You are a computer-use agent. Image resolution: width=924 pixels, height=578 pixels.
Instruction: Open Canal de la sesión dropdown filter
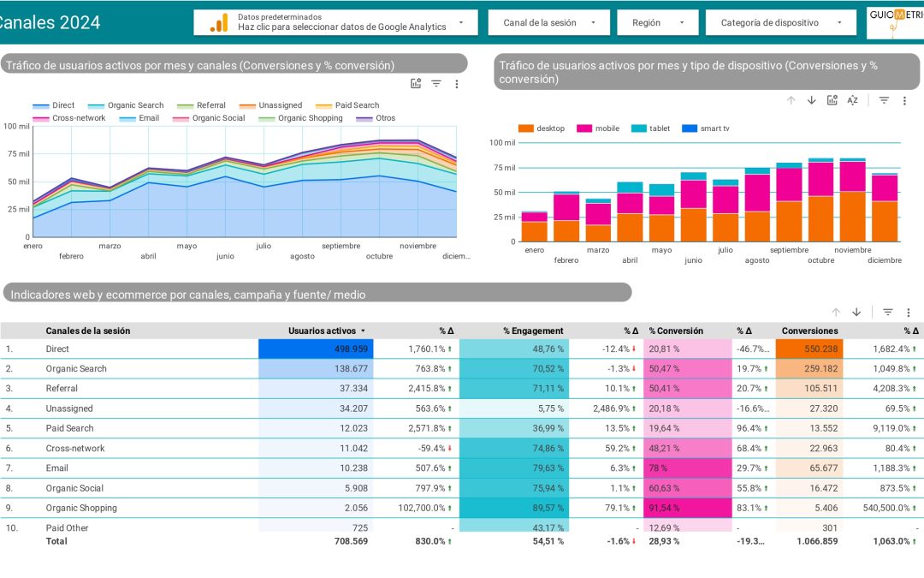[548, 22]
